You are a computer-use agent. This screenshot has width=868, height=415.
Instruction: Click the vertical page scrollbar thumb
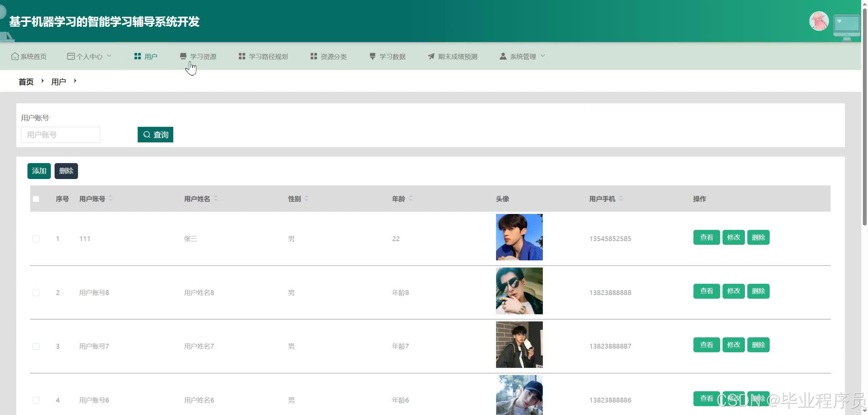point(865,117)
